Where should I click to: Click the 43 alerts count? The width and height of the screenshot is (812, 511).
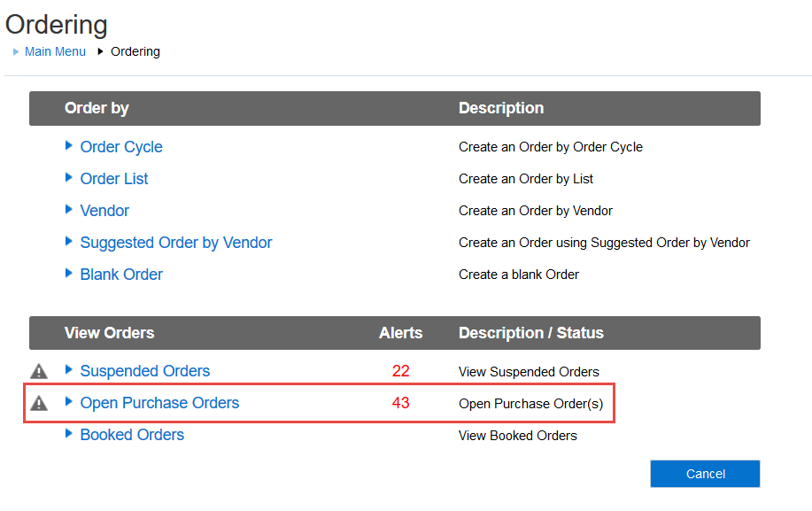pyautogui.click(x=400, y=403)
